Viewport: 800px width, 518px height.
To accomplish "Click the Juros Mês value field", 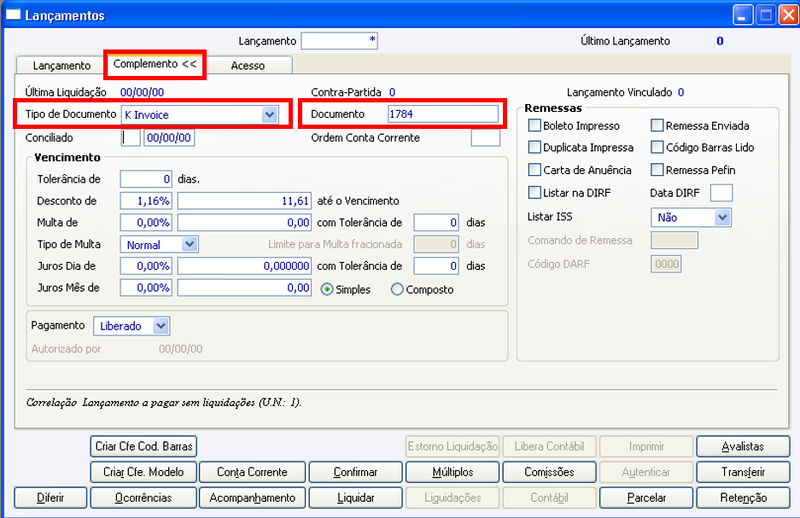I will [244, 288].
